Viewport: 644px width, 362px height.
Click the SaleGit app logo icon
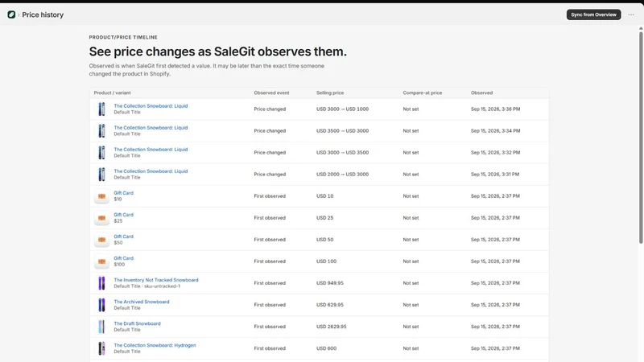pyautogui.click(x=11, y=14)
